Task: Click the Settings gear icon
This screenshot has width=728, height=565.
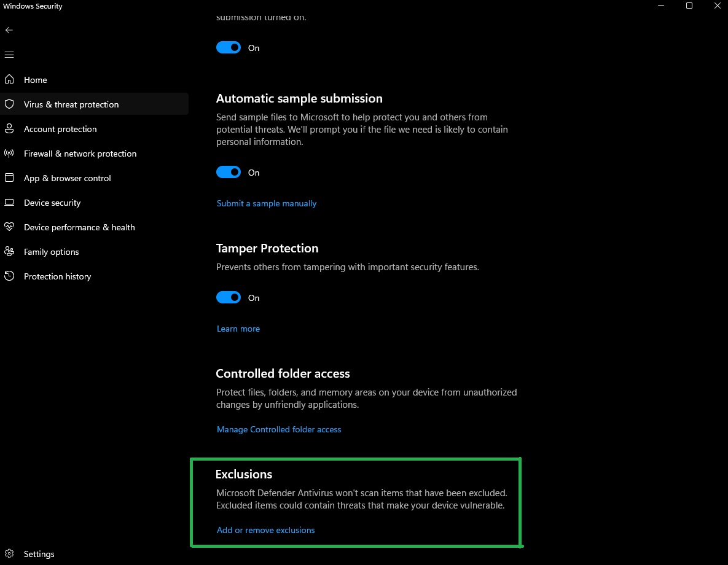Action: point(9,554)
